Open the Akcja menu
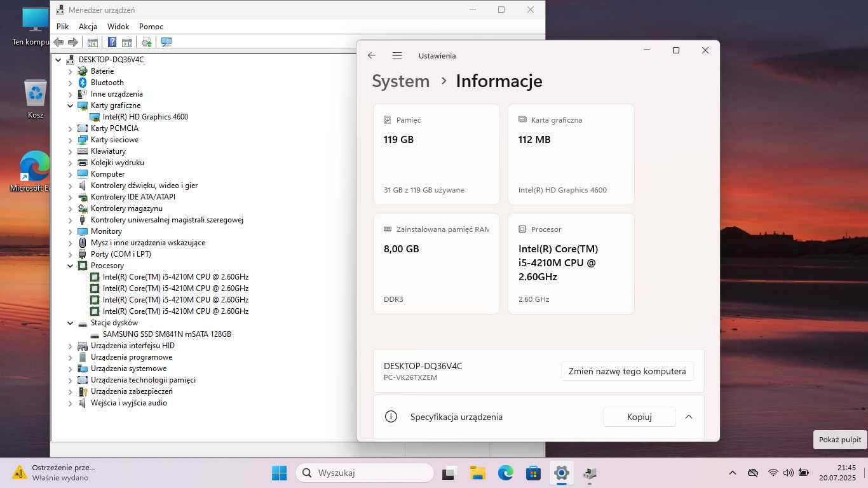The width and height of the screenshot is (868, 488). pos(88,27)
